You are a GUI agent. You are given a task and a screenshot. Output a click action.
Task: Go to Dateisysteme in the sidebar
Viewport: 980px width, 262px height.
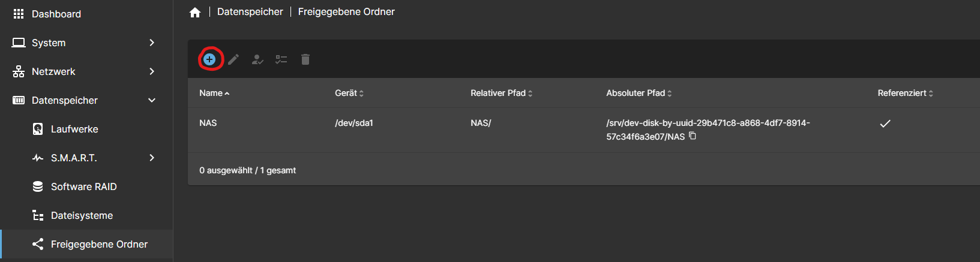[82, 215]
